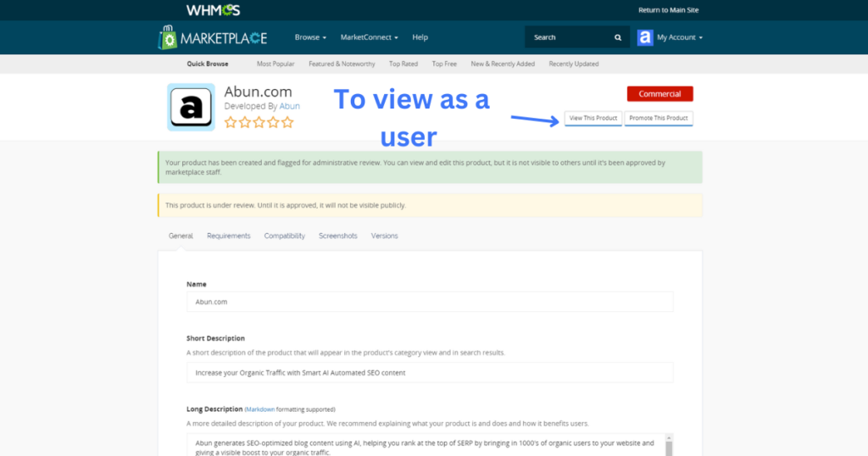Image resolution: width=868 pixels, height=456 pixels.
Task: Open the Markdown formatting link
Action: 260,409
